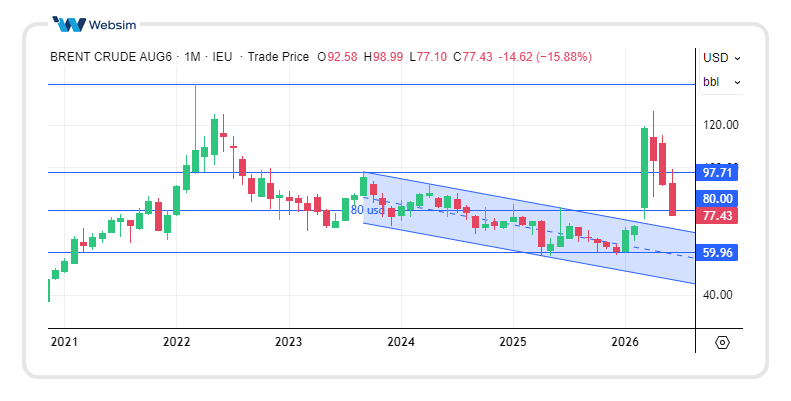Click the 97.71 price level label
Viewport: 791px width, 401px height.
pos(717,173)
